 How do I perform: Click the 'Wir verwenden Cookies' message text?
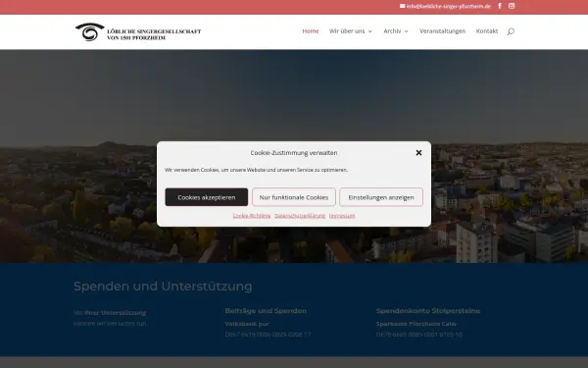pyautogui.click(x=256, y=170)
